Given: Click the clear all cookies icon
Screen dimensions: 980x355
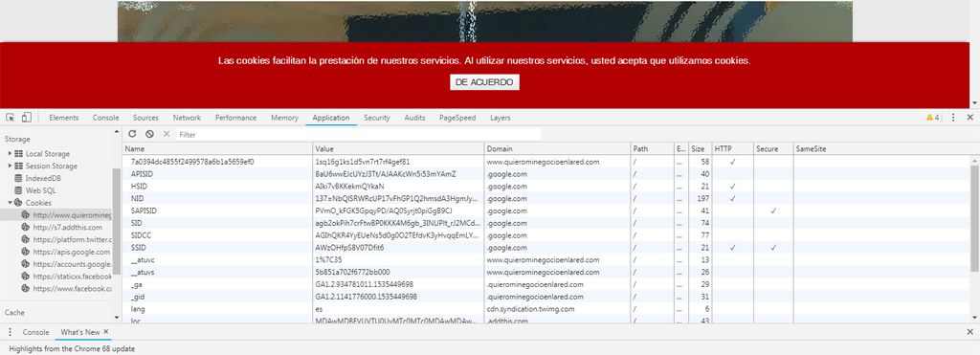Looking at the screenshot, I should click(x=149, y=134).
